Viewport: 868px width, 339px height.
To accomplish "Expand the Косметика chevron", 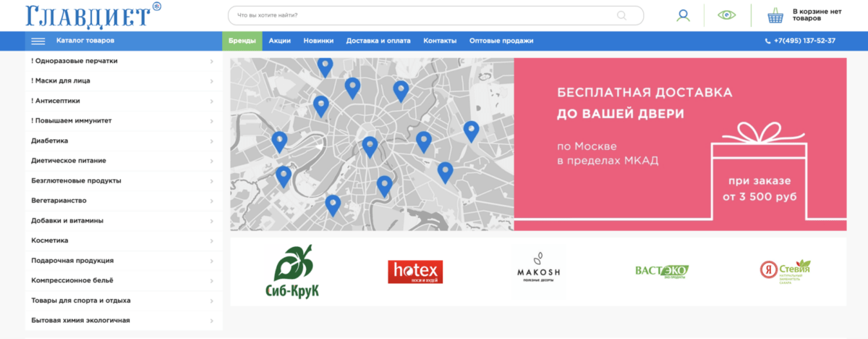I will click(211, 240).
